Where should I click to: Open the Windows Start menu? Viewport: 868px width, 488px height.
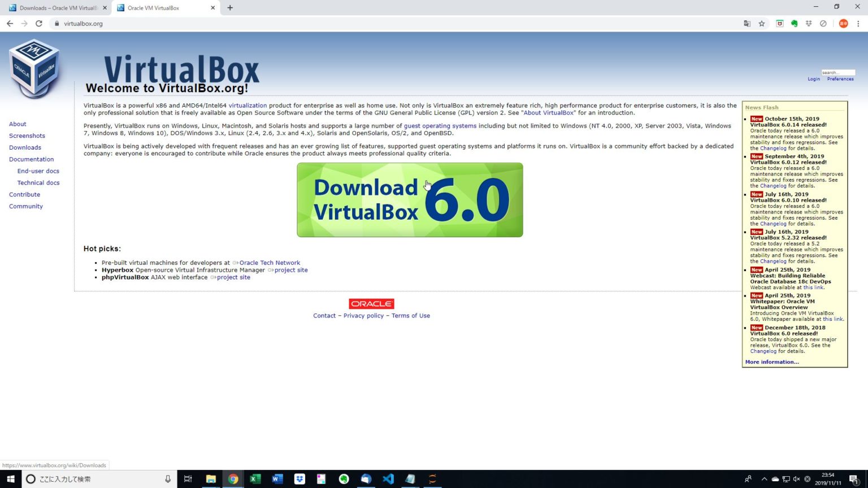(x=11, y=479)
